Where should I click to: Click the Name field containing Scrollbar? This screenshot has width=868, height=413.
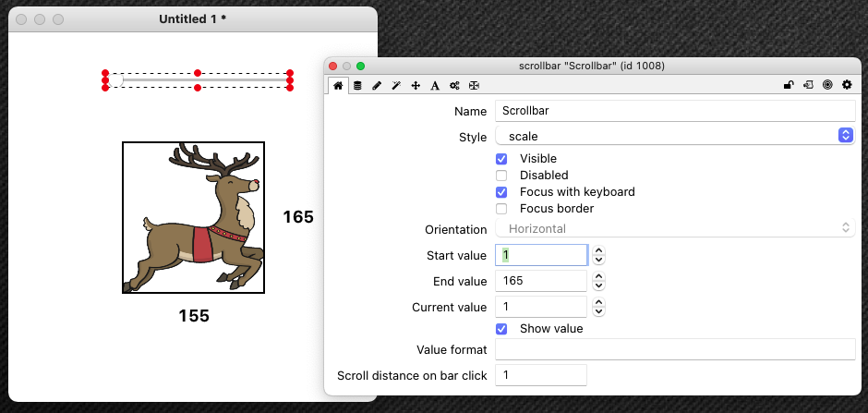(x=675, y=110)
